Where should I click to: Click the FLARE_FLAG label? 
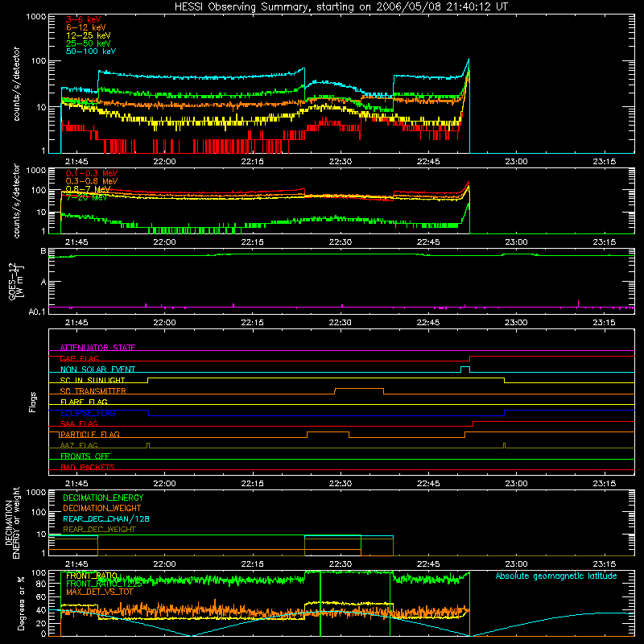(x=84, y=402)
